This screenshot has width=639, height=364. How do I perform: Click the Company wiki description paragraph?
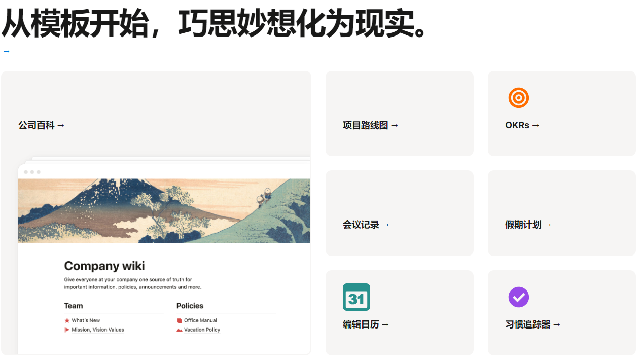[133, 283]
